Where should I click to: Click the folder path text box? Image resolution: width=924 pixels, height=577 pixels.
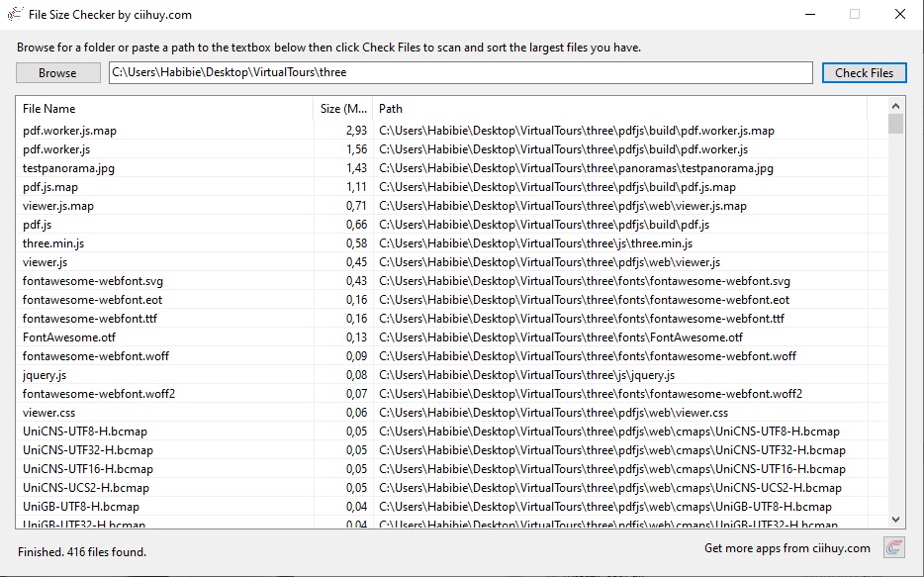point(459,72)
